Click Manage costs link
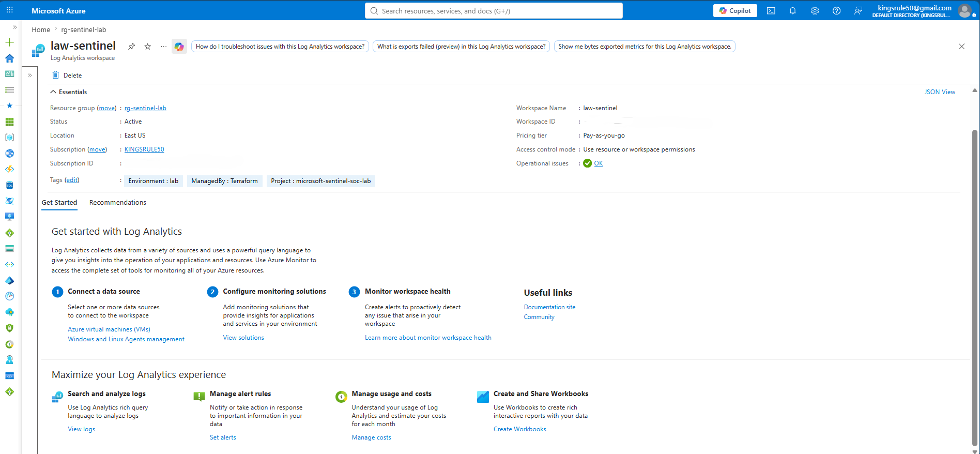The width and height of the screenshot is (980, 454). point(371,437)
